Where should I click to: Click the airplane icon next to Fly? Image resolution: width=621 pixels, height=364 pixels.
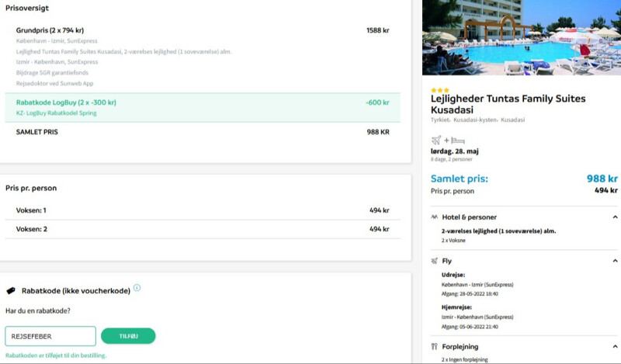pyautogui.click(x=435, y=261)
